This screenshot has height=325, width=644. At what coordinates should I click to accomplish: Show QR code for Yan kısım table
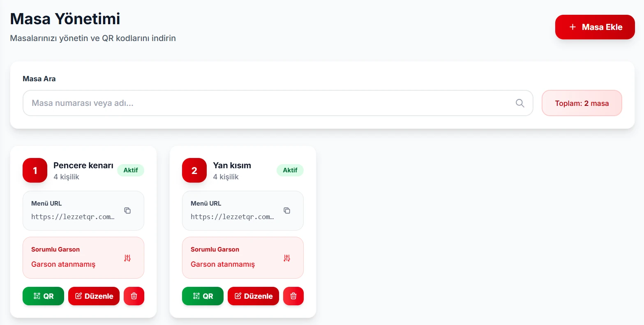tap(203, 296)
